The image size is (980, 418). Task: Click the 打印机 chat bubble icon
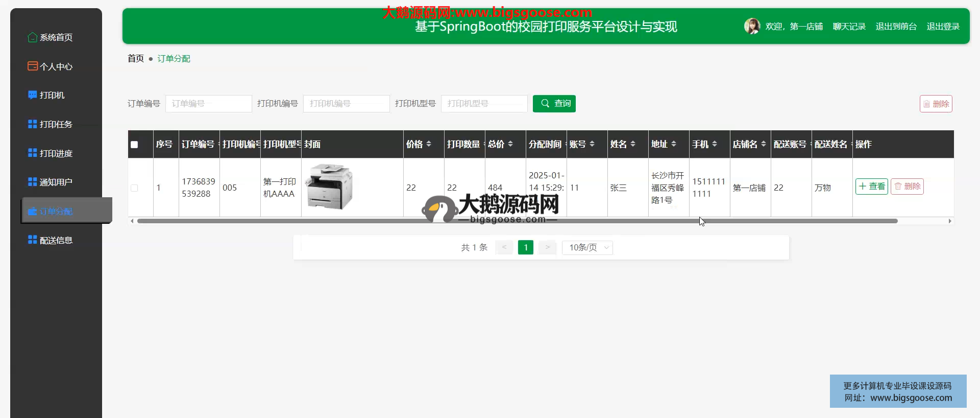pos(32,95)
